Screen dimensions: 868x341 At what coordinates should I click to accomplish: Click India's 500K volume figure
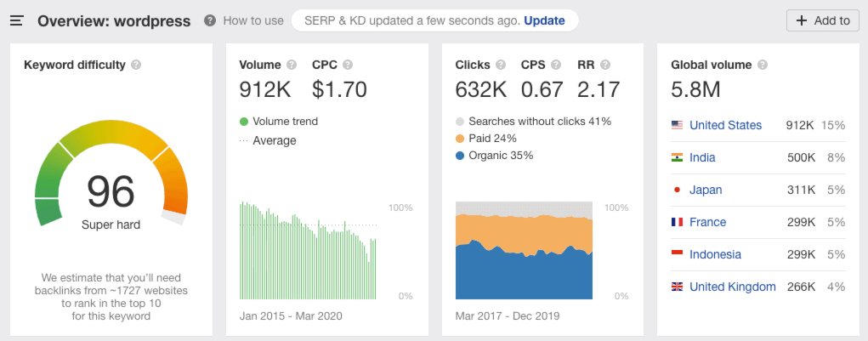[801, 158]
